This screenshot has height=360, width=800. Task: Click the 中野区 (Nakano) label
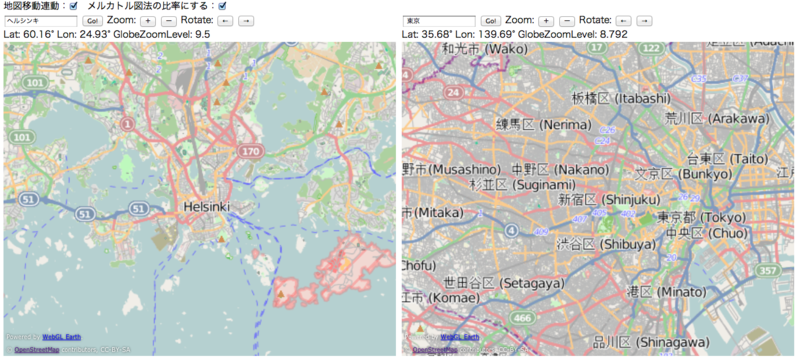(x=561, y=169)
